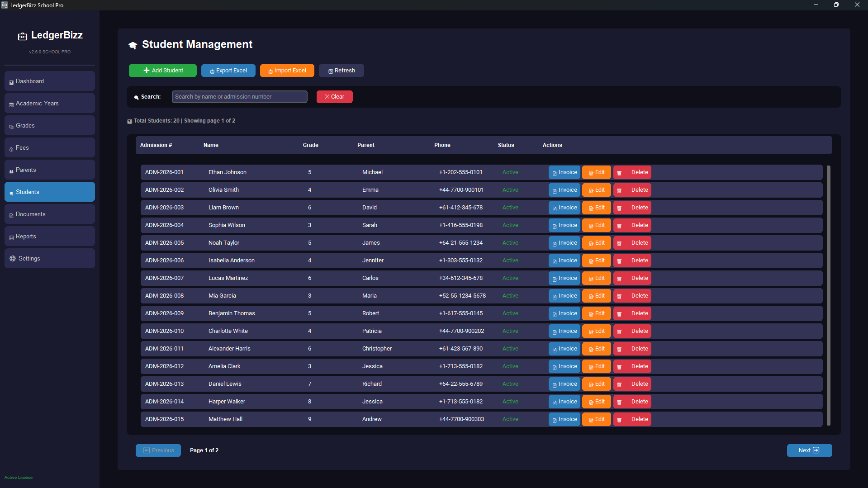This screenshot has height=488, width=868.
Task: Open Invoice for Matthew Hall
Action: (564, 419)
